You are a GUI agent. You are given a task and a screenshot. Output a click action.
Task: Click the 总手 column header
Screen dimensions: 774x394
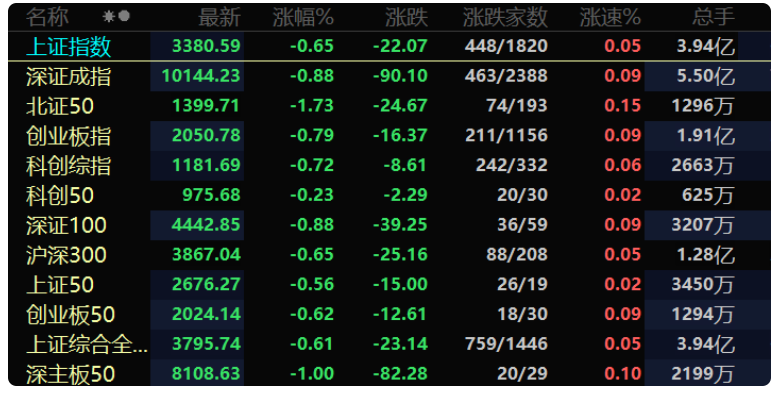[x=714, y=17]
